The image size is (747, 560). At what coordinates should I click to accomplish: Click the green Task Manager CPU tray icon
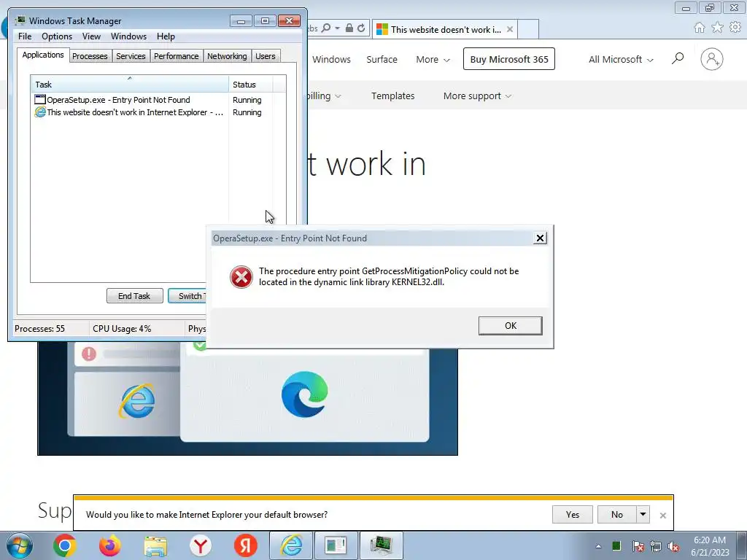point(616,546)
